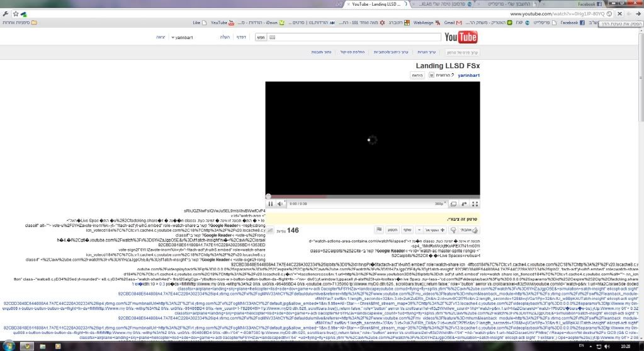This screenshot has height=351, width=644.
Task: Click the 146 view count
Action: point(293,231)
